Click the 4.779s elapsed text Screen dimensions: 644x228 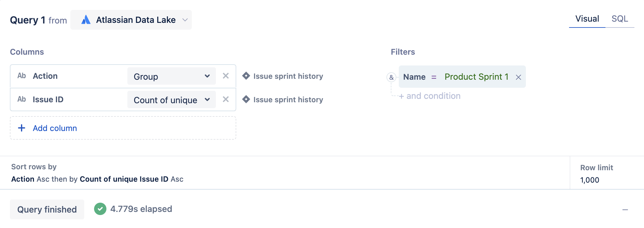point(141,209)
